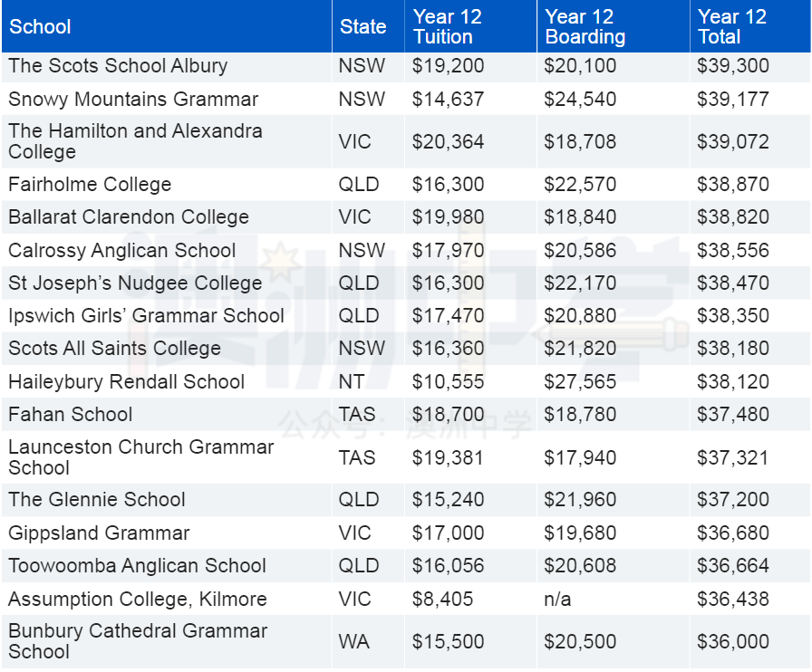This screenshot has height=672, width=812.
Task: Select The Scots School Albury name
Action: [x=118, y=66]
